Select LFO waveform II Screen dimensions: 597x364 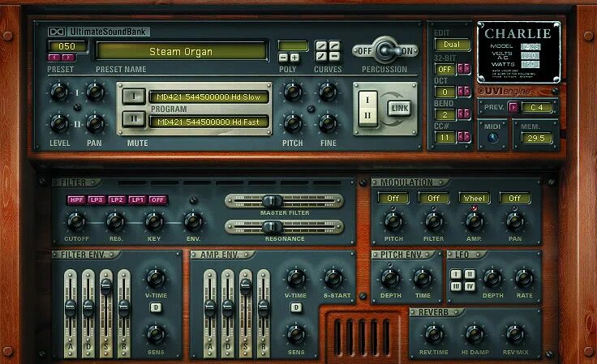[x=470, y=274]
